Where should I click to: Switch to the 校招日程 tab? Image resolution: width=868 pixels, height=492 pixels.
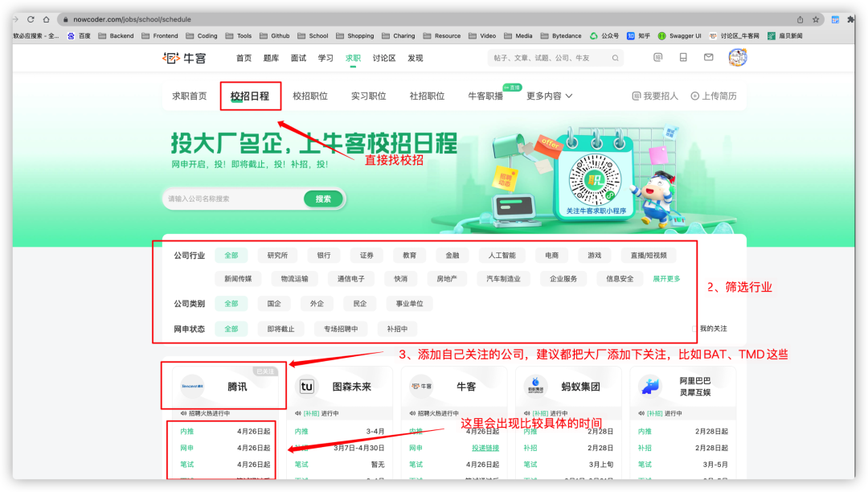point(250,96)
